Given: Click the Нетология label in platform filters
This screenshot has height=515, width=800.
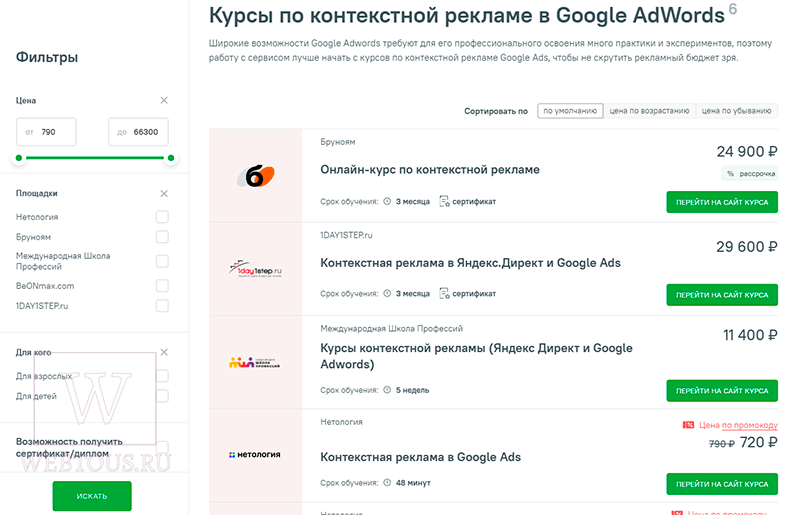Looking at the screenshot, I should (x=37, y=217).
